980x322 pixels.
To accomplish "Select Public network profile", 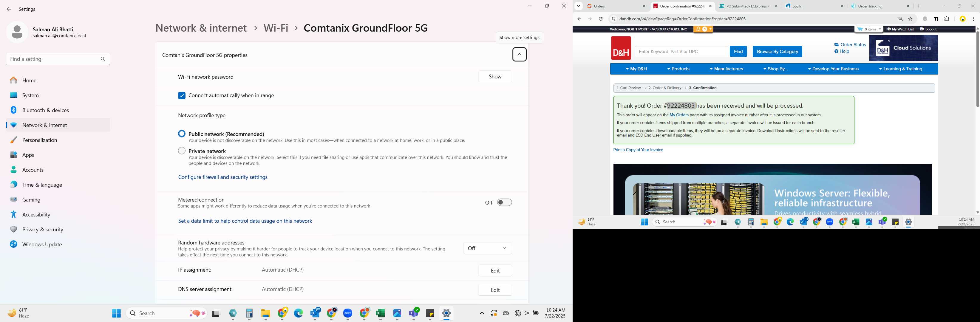I will (x=182, y=134).
